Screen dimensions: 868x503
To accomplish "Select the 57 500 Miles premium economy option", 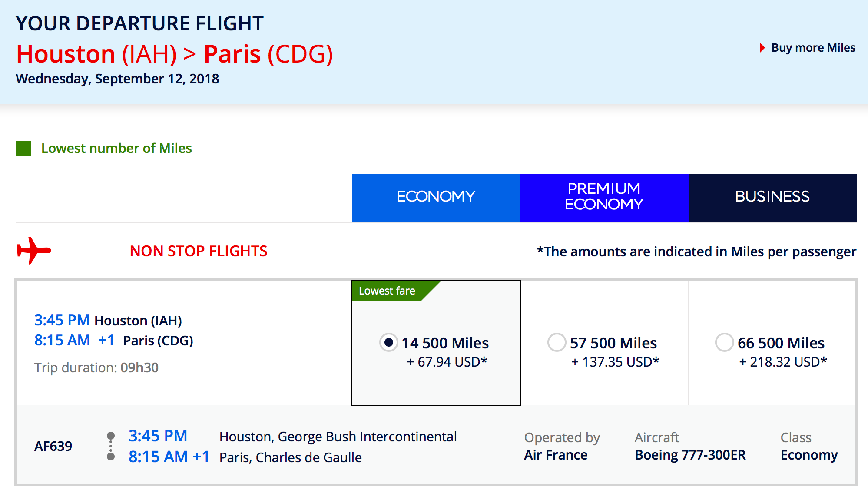I will click(x=557, y=343).
